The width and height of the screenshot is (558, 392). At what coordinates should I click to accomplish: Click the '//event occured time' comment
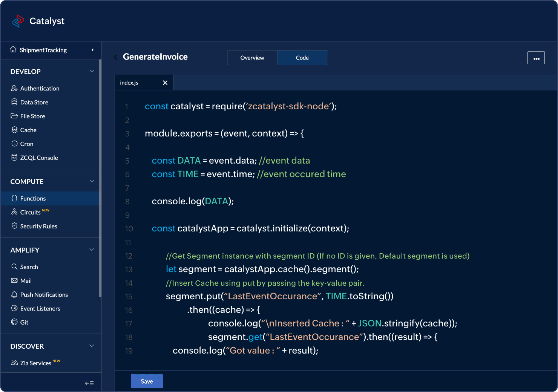click(x=301, y=174)
